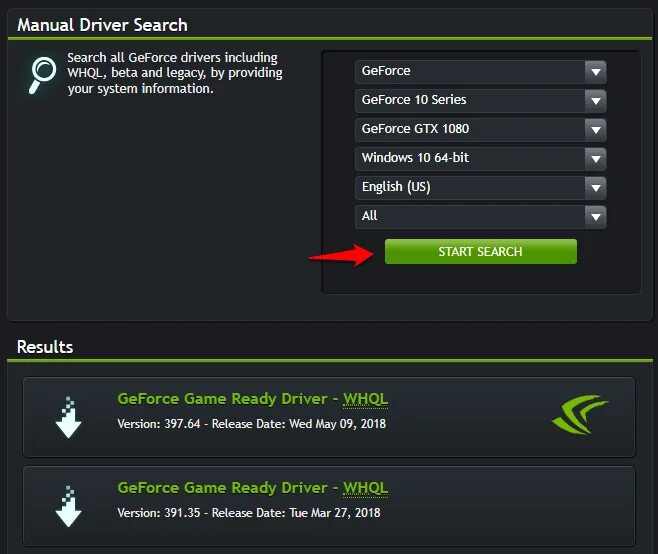
Task: Click the Manual Driver Search heading
Action: click(x=102, y=25)
